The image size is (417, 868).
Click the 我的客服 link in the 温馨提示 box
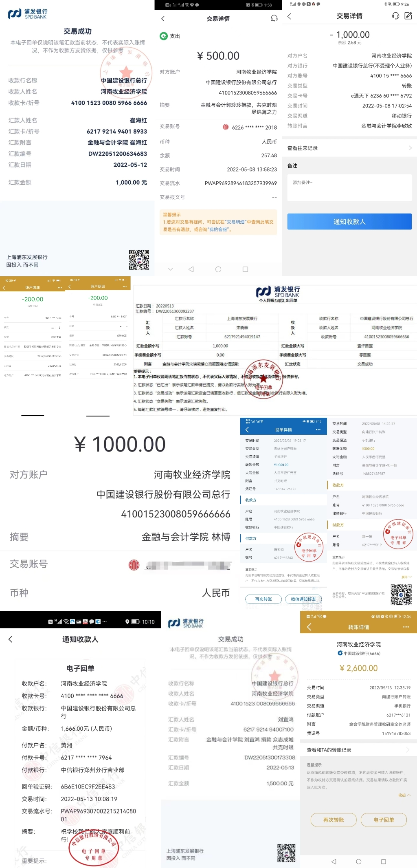pos(218,229)
